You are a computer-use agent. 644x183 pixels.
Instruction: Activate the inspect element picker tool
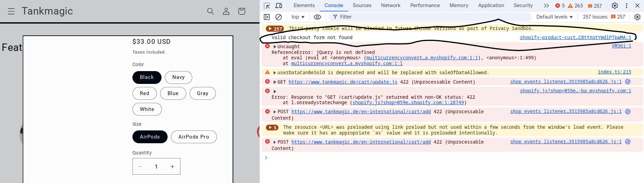267,5
